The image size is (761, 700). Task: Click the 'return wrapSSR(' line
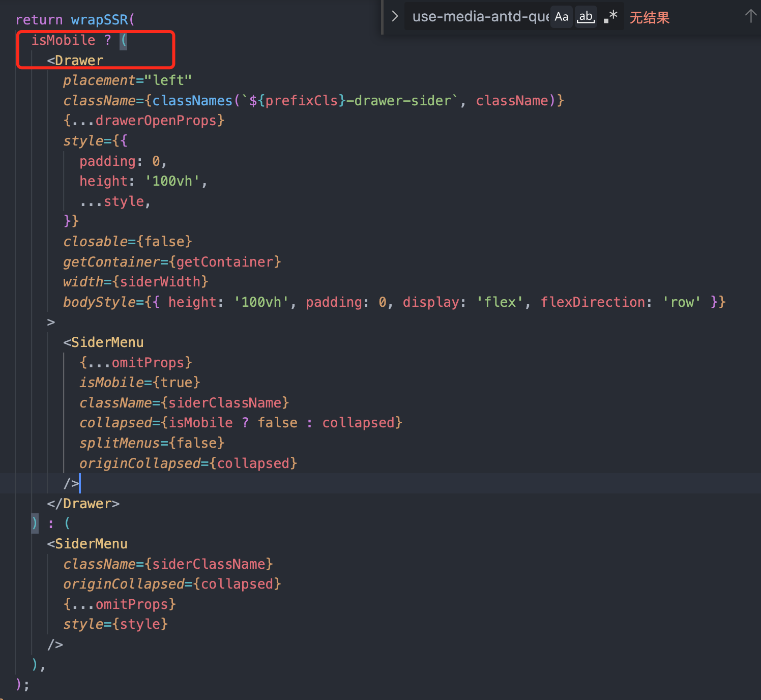tap(75, 20)
